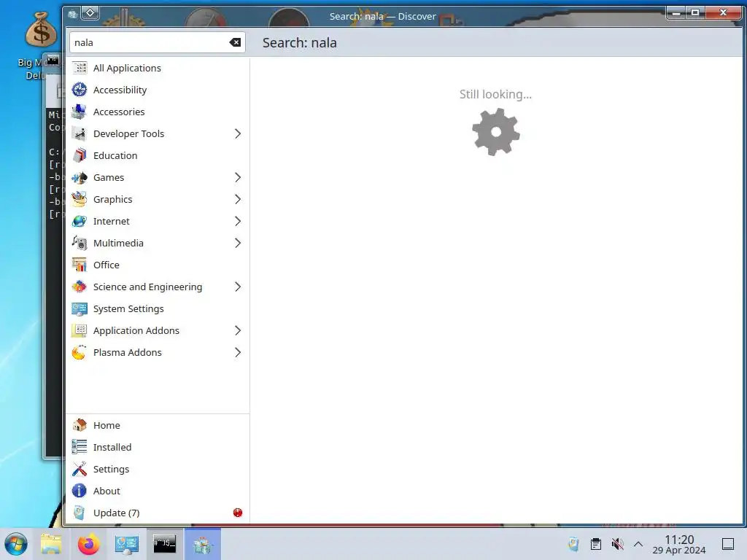Expand the Games subcategories chevron
The height and width of the screenshot is (560, 747).
coord(238,178)
